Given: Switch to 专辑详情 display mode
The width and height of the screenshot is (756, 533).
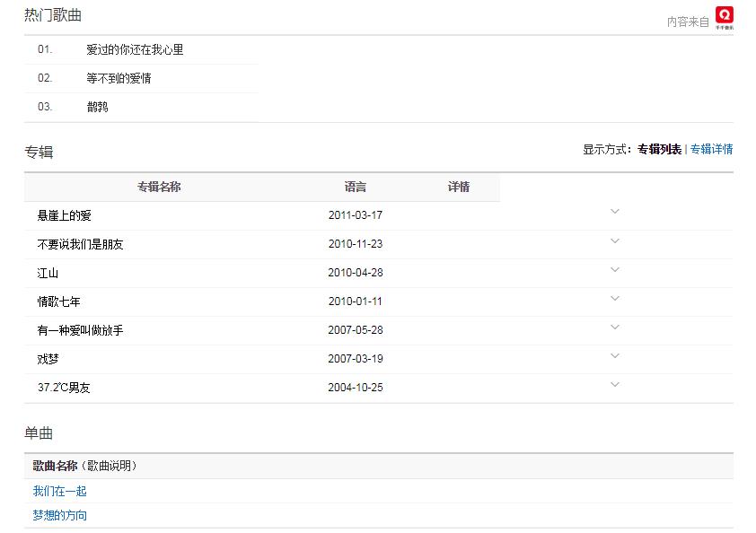Looking at the screenshot, I should tap(711, 150).
